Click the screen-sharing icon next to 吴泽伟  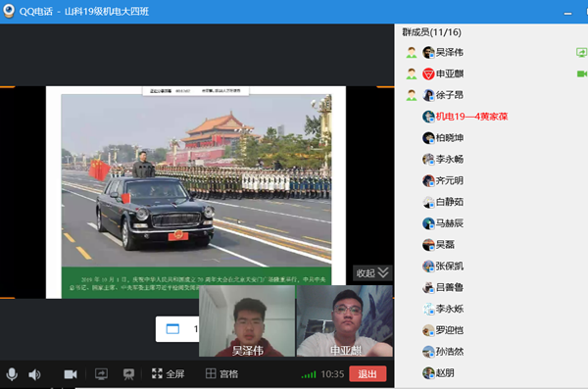581,53
